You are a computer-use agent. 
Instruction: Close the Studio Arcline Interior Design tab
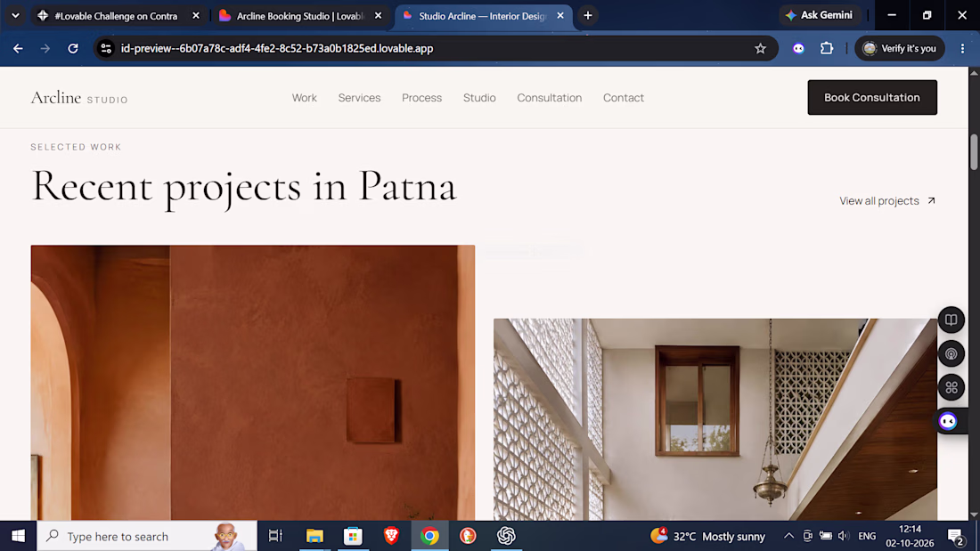pyautogui.click(x=560, y=16)
